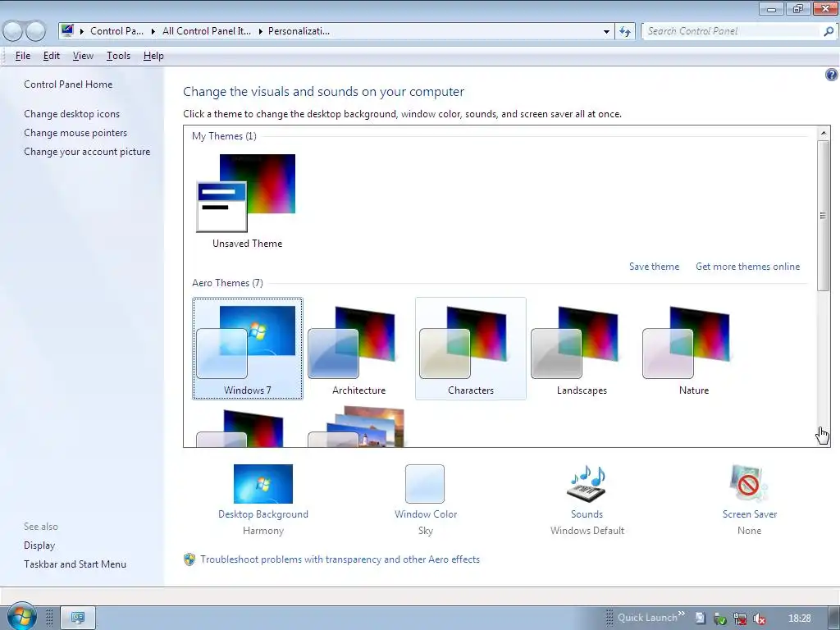840x630 pixels.
Task: Click the Save theme link
Action: pos(654,267)
